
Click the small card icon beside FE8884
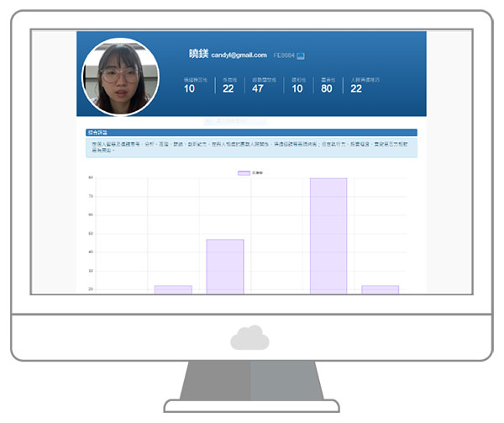[x=301, y=56]
